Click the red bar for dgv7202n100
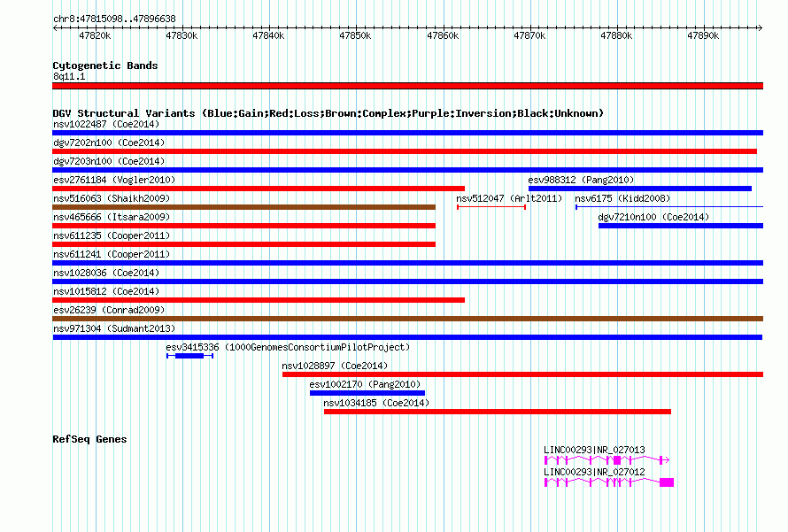 click(405, 151)
